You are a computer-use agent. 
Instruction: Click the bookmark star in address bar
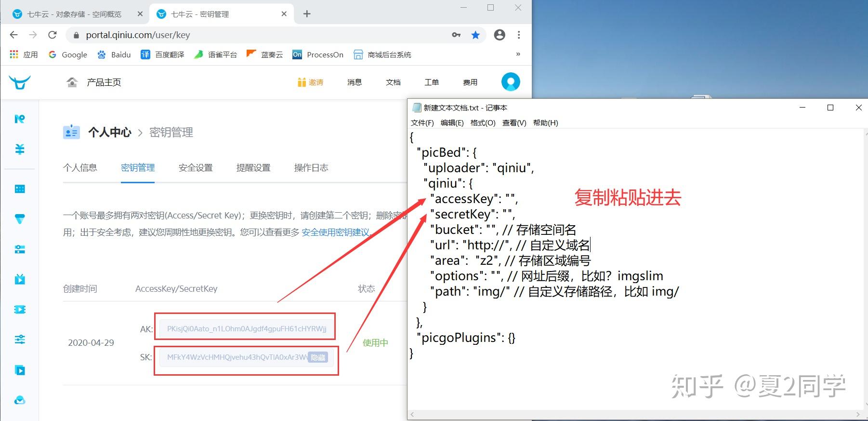click(x=475, y=35)
